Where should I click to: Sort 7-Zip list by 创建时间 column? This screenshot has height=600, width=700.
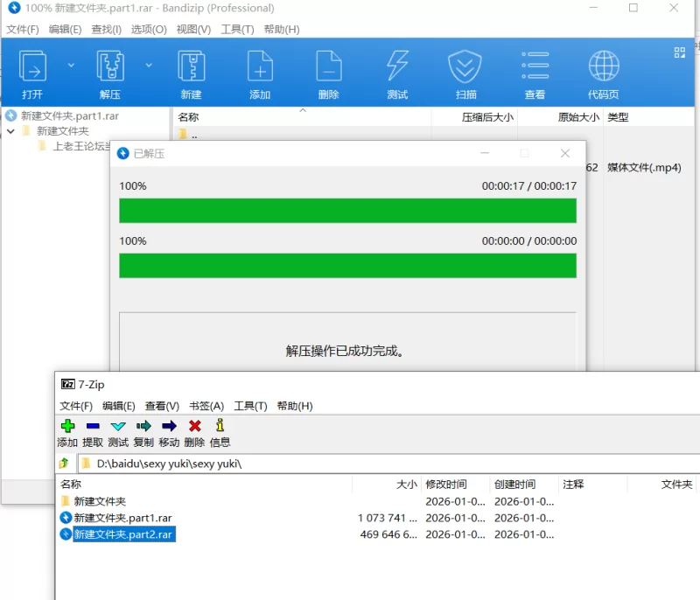click(x=514, y=485)
